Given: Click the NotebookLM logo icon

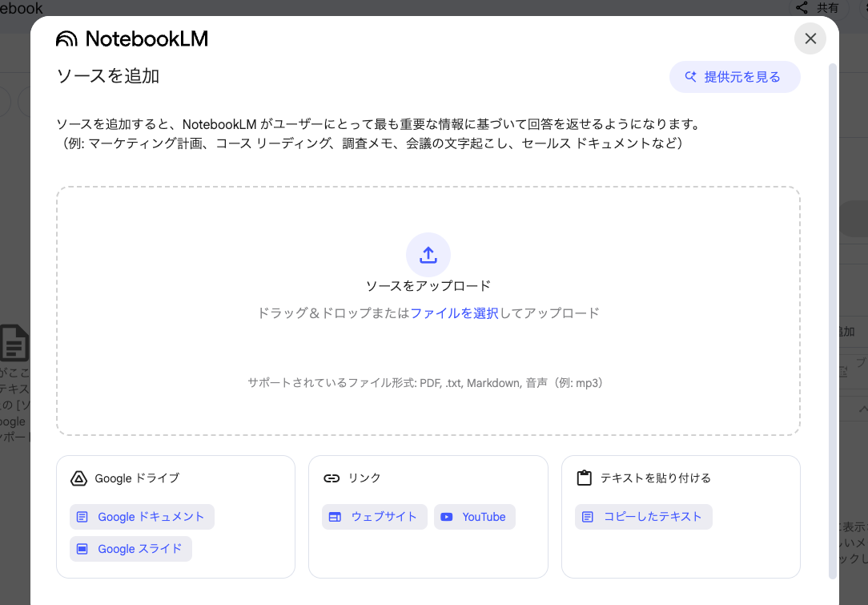Looking at the screenshot, I should 67,38.
